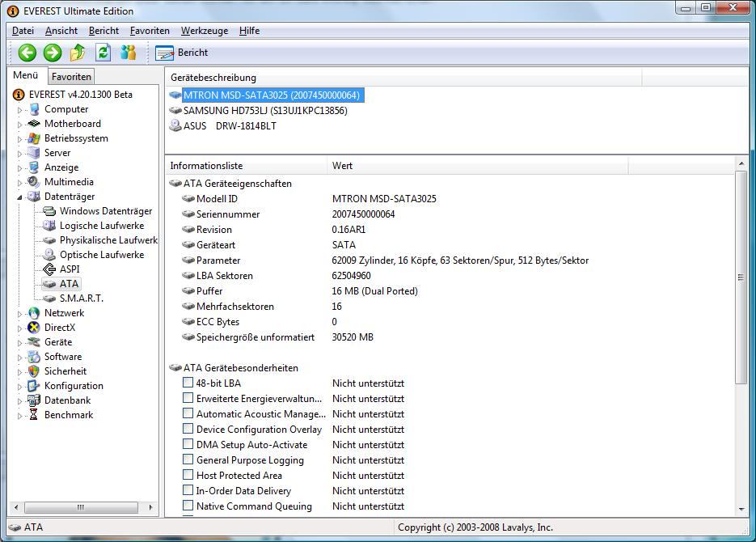Select Optische Laufwerke in the tree
756x542 pixels.
[102, 255]
